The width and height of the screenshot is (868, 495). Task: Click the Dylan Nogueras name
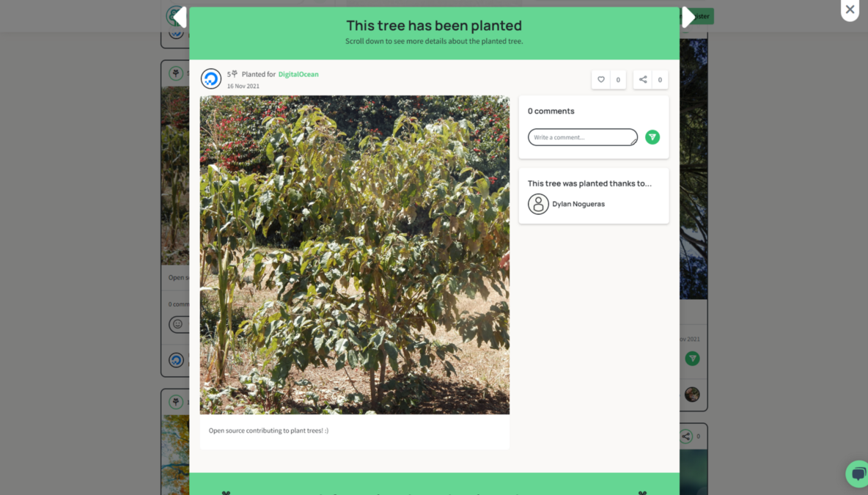(578, 204)
